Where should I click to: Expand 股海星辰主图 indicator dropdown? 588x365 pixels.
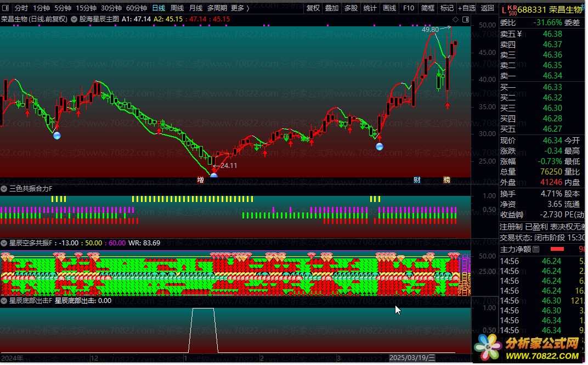(x=74, y=19)
